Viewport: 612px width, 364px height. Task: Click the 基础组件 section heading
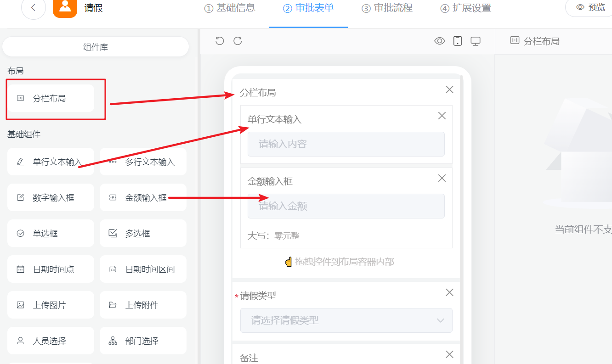pos(24,134)
